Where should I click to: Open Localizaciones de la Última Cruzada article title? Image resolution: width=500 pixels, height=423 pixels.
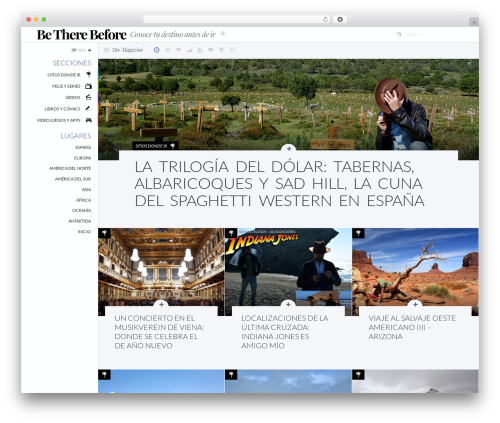pyautogui.click(x=285, y=332)
